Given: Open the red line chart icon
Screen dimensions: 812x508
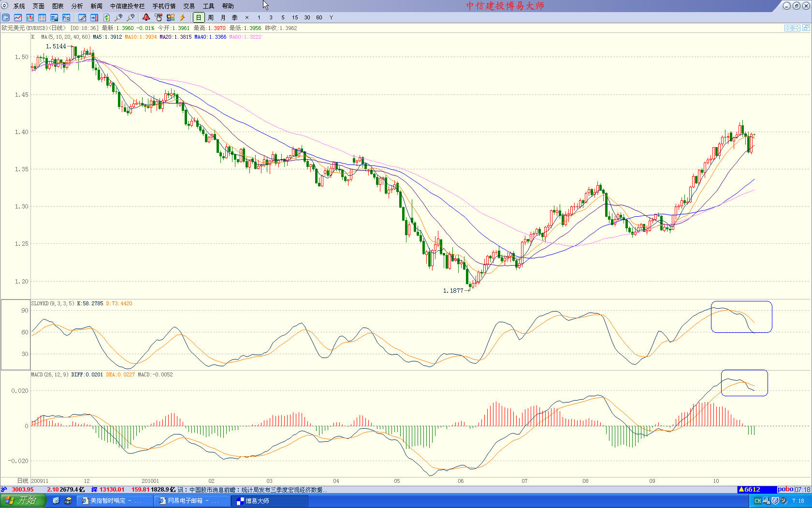Looking at the screenshot, I should pos(18,17).
